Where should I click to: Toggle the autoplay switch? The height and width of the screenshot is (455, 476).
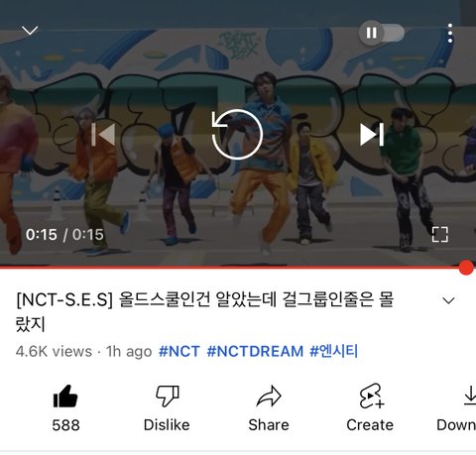pyautogui.click(x=382, y=33)
